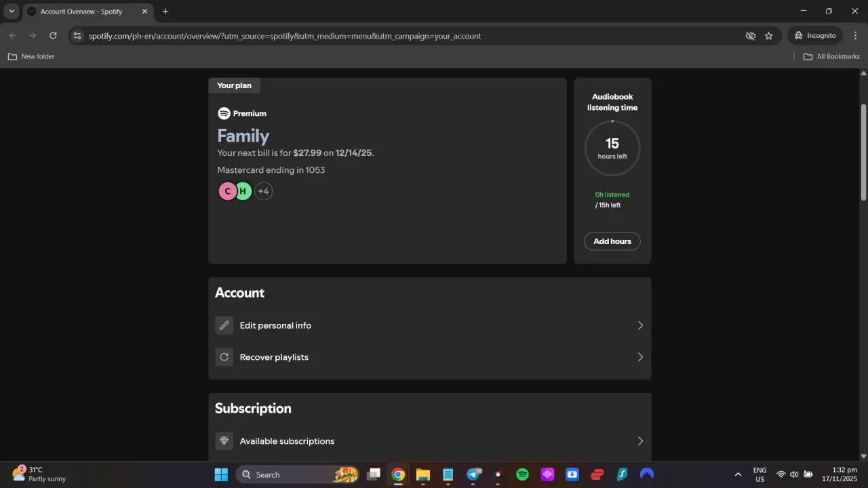This screenshot has height=488, width=868.
Task: Reload the page with the browser refresh icon
Action: click(x=53, y=35)
